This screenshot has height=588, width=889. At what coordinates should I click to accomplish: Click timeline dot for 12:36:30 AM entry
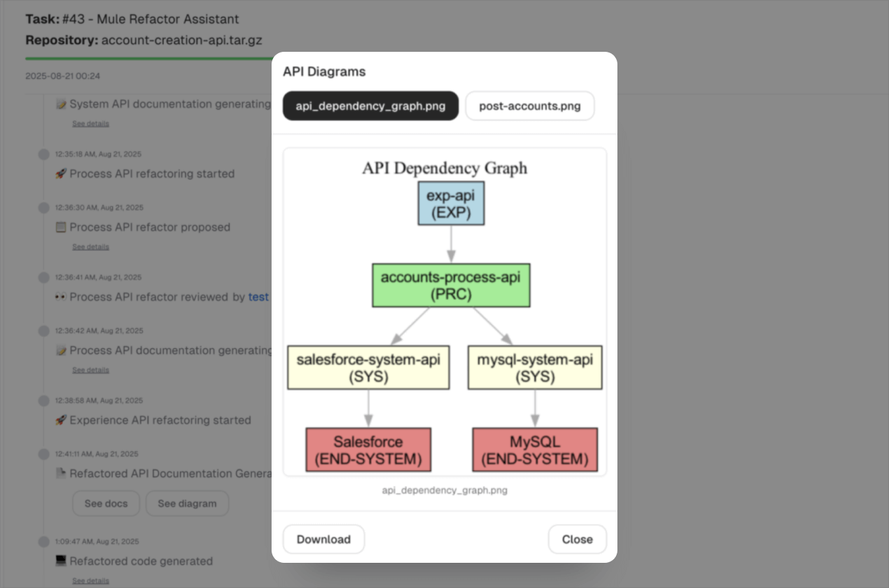coord(43,208)
